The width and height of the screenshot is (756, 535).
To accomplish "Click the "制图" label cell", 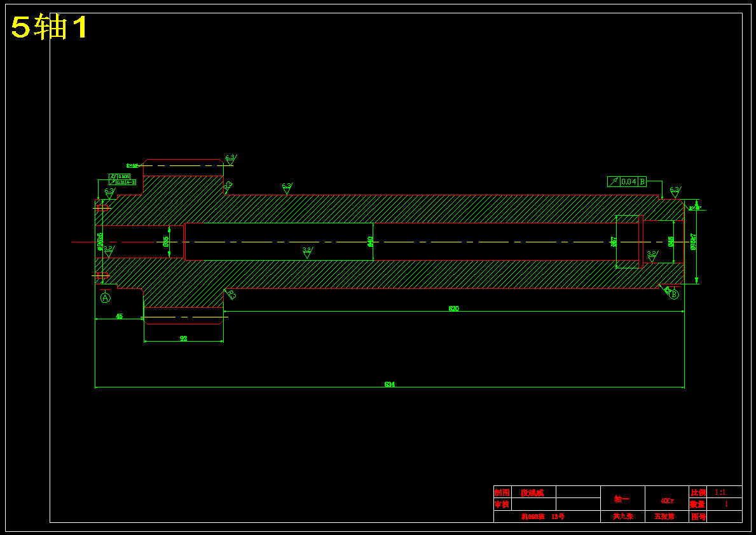I will [x=502, y=492].
